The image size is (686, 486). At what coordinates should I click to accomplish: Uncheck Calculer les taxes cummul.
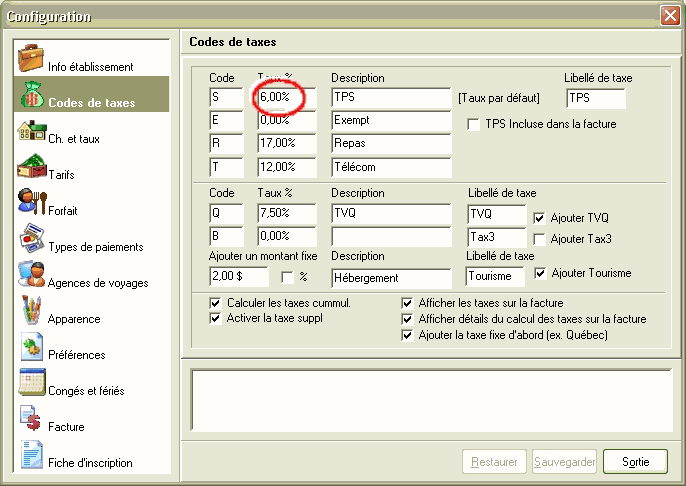coord(216,303)
